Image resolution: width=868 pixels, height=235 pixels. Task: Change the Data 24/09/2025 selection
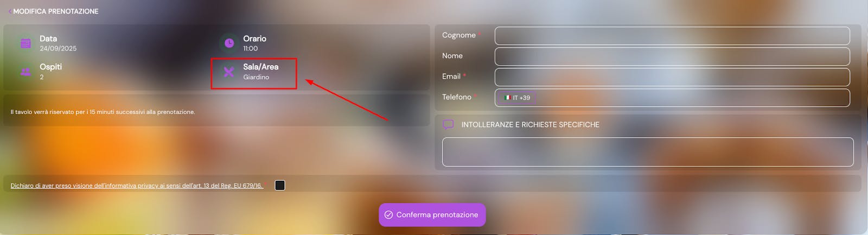pos(49,43)
